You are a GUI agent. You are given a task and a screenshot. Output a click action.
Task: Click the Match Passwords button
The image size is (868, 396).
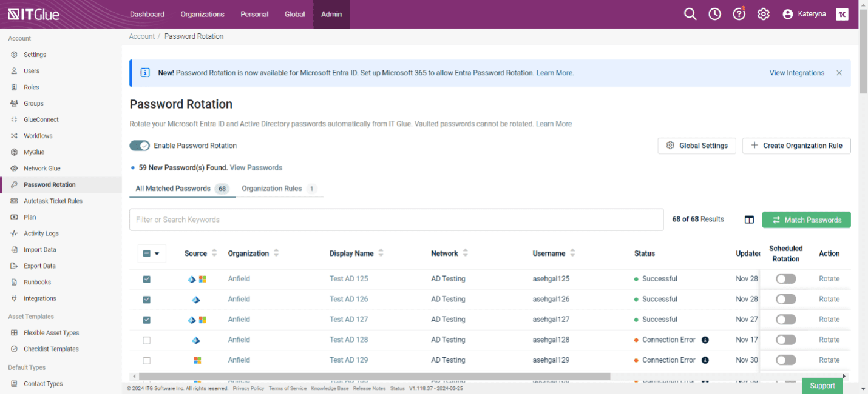[806, 220]
